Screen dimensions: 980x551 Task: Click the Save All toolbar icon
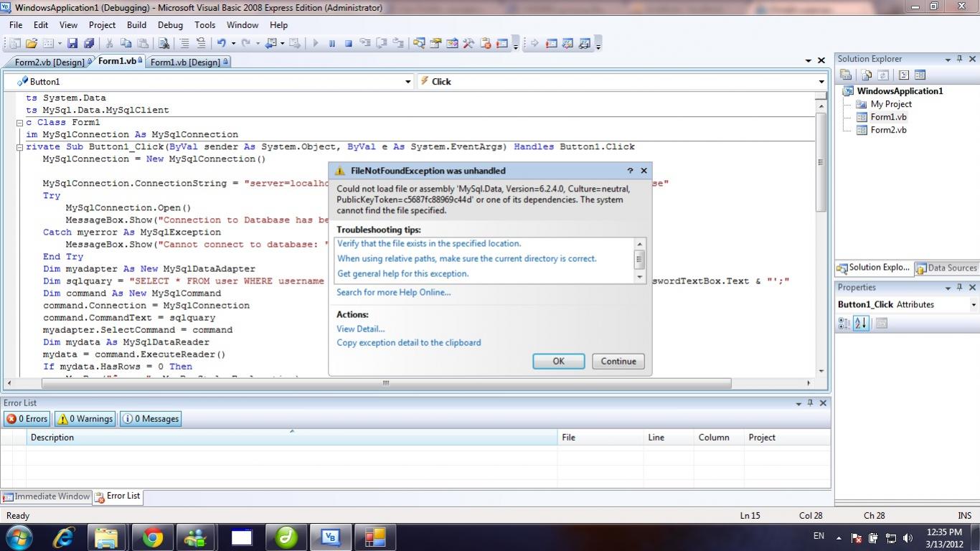[x=89, y=44]
